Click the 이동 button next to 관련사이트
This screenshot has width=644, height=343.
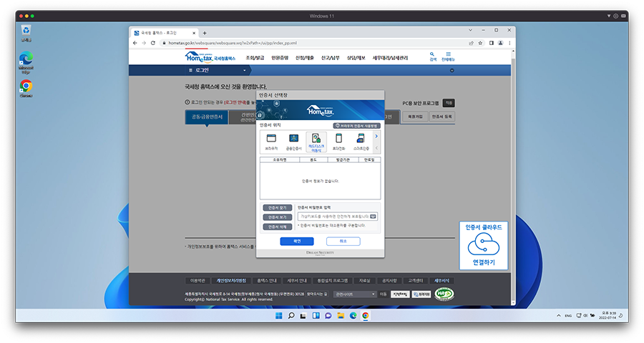pos(383,294)
